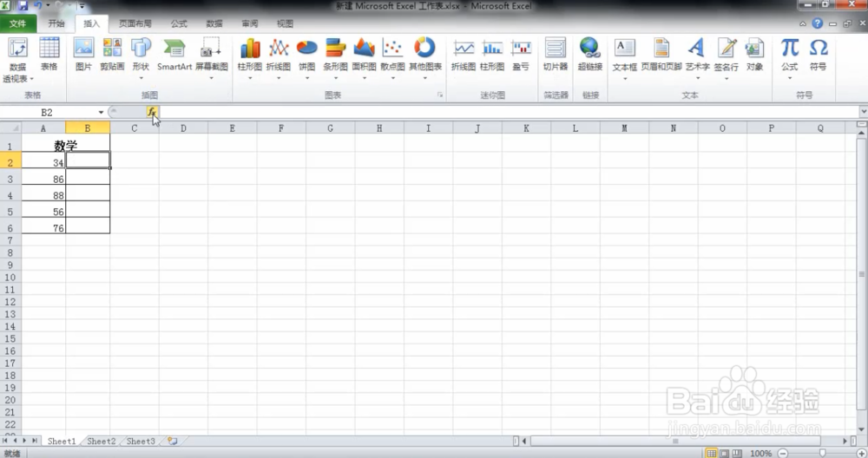Viewport: 868px width, 458px height.
Task: Add a new worksheet tab
Action: [173, 441]
